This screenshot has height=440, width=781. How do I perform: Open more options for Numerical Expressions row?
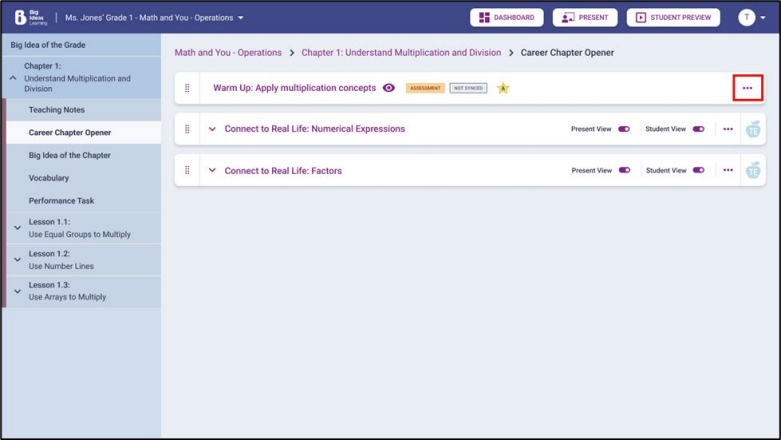[x=727, y=129]
